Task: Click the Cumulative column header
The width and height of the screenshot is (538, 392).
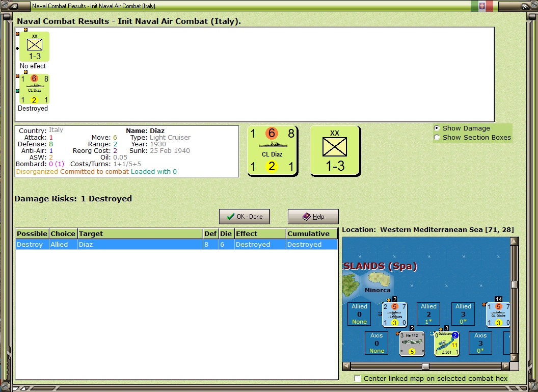Action: click(x=312, y=233)
